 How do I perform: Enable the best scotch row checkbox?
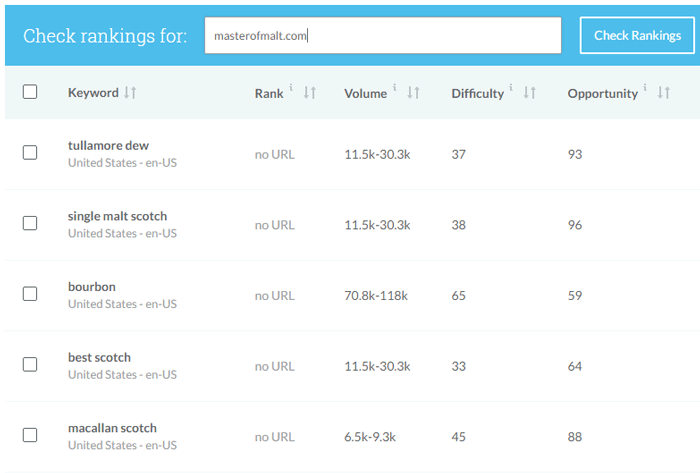[x=30, y=365]
